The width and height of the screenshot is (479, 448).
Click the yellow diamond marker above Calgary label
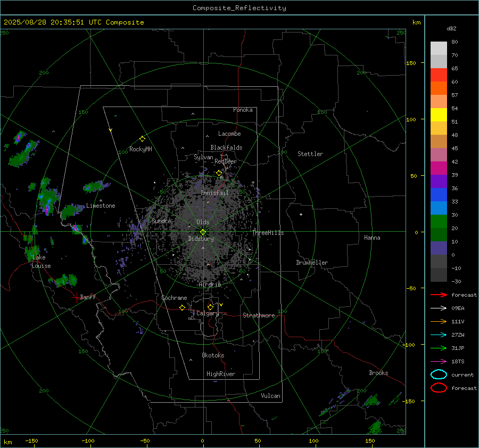pos(210,307)
